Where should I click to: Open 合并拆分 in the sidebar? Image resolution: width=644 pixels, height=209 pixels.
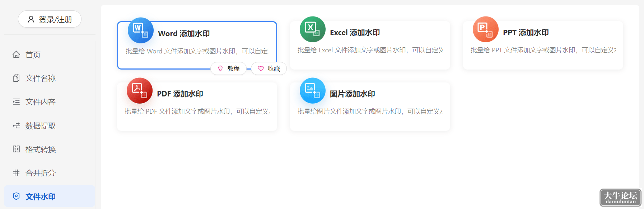pyautogui.click(x=50, y=173)
